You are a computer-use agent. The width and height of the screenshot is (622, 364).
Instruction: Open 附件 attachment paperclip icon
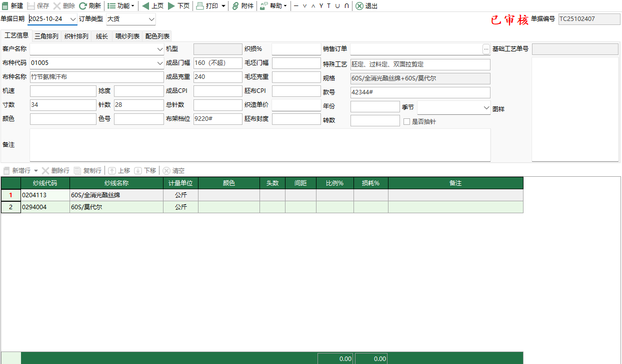235,6
